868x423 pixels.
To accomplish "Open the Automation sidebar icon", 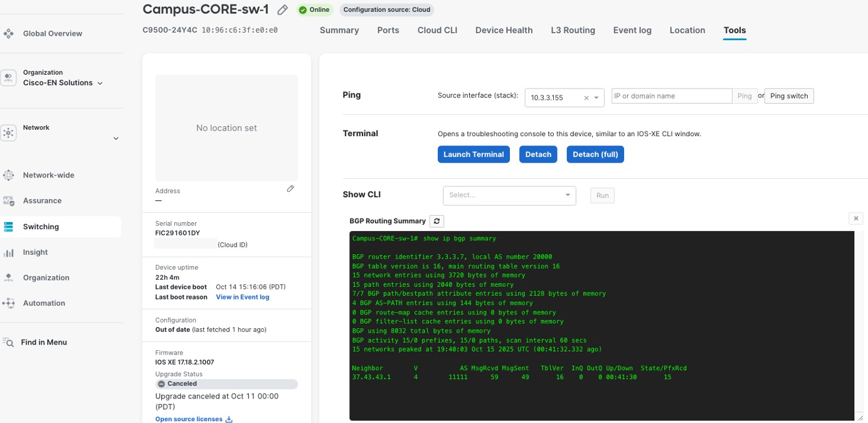I will tap(9, 303).
